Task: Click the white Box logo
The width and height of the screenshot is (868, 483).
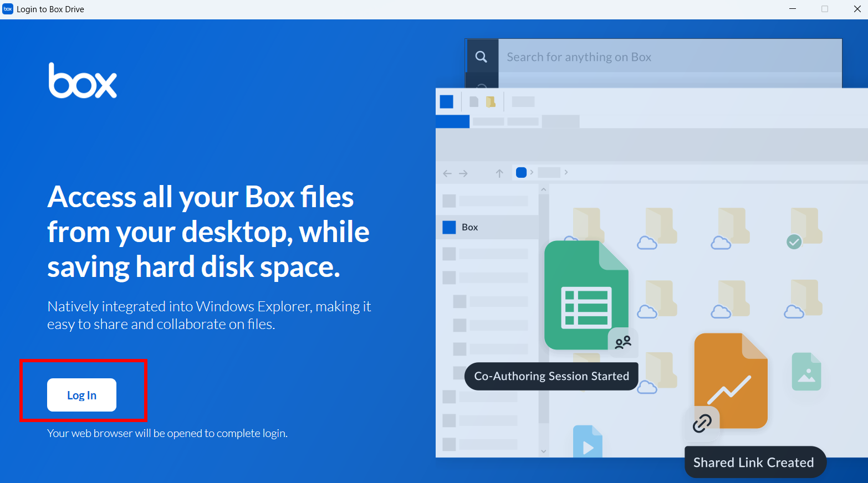Action: pos(83,81)
